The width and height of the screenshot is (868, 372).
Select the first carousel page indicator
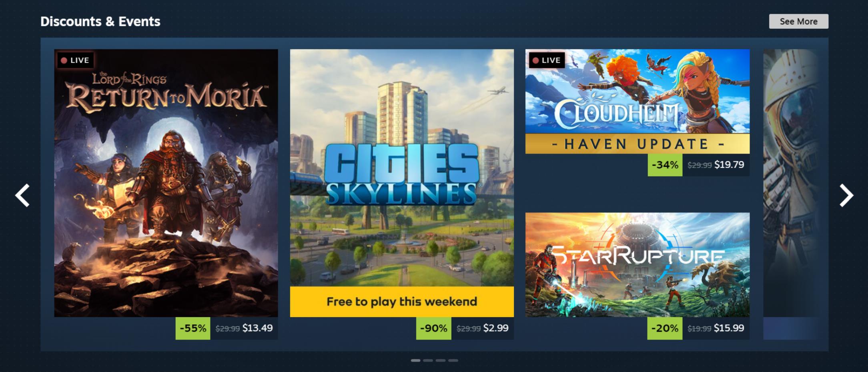(x=416, y=360)
